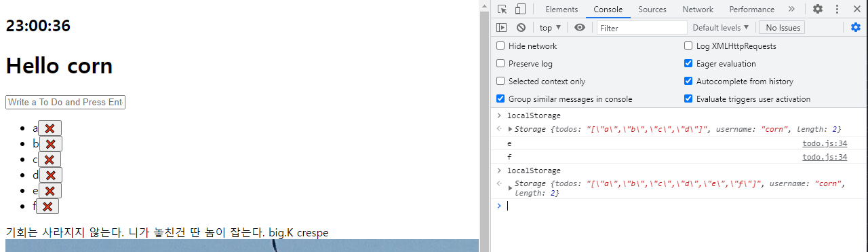Click the Hello corn heading

tap(59, 66)
